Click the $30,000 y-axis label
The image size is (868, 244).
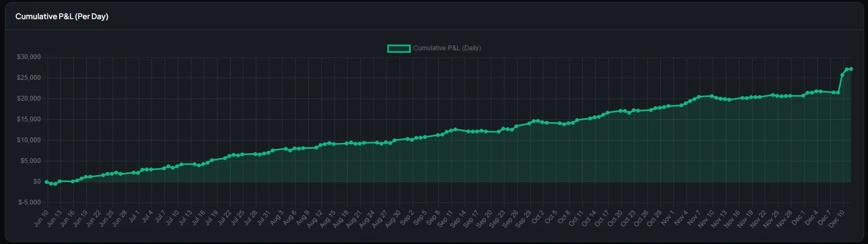29,57
